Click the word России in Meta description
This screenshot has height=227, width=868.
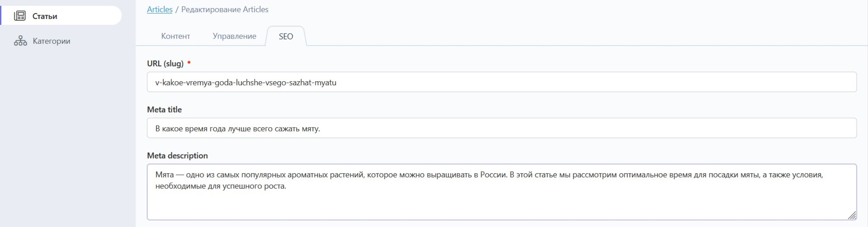[x=493, y=175]
